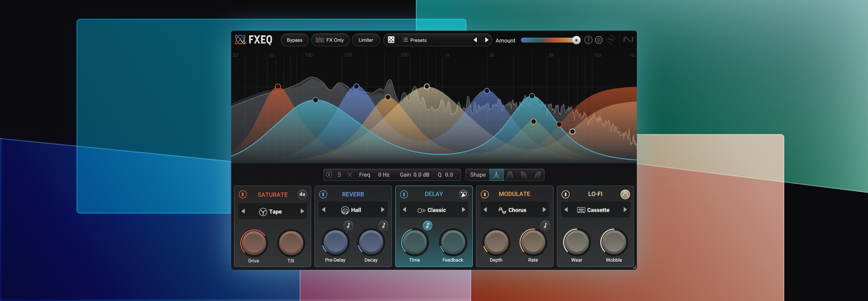Toggle the Reverb power button
Viewport: 868px width, 301px height.
click(x=323, y=194)
